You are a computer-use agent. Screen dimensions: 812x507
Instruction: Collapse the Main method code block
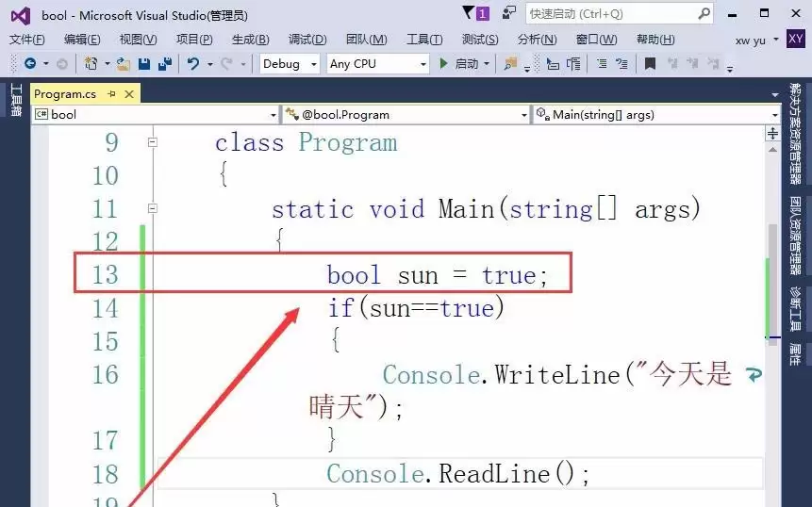click(x=152, y=208)
